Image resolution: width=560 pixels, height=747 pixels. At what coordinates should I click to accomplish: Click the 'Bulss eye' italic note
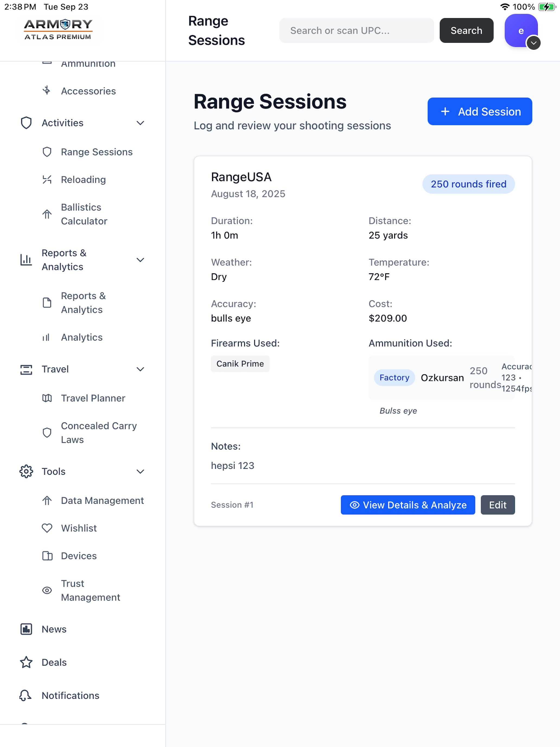coord(398,411)
